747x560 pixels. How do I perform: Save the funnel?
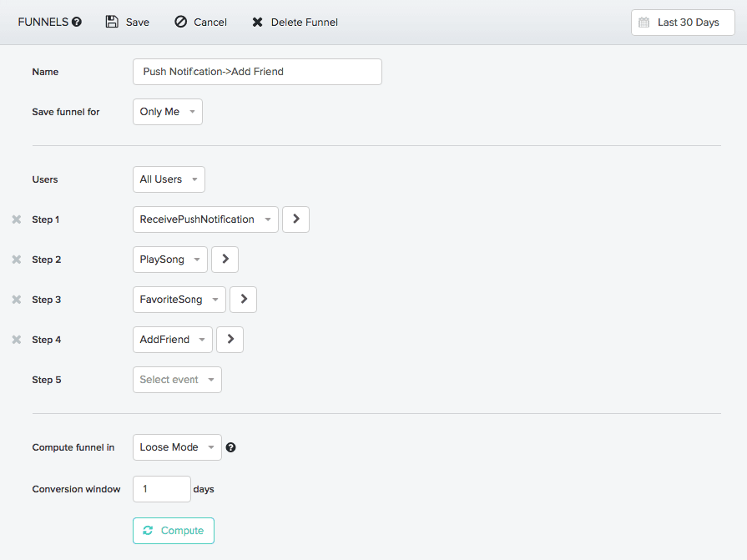pos(128,23)
